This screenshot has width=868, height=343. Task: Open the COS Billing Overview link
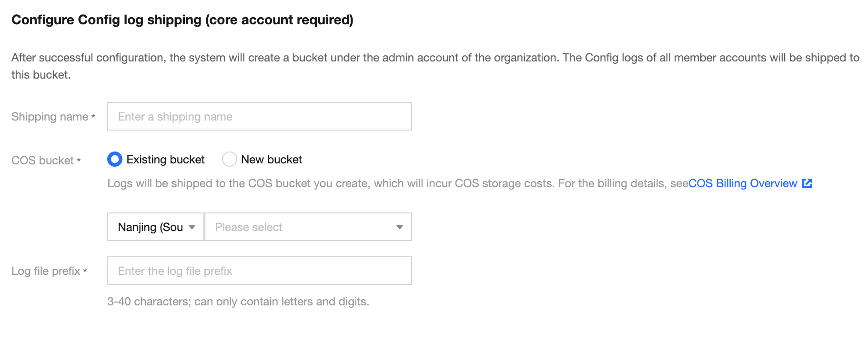tap(743, 183)
